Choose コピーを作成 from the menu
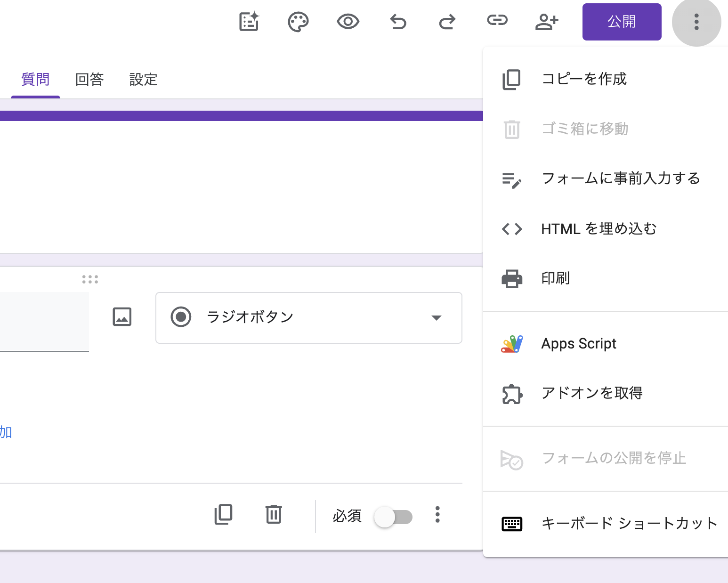 click(606, 79)
